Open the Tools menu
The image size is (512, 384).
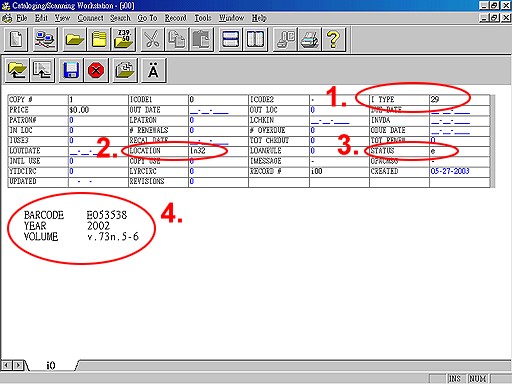coord(203,18)
